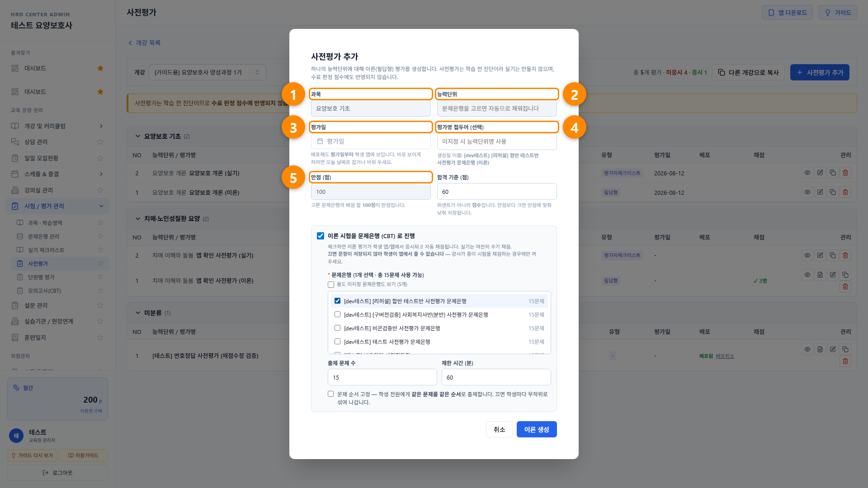Check [구버전검증] 사회복지사반(본반) 사전평가 문제은행
This screenshot has height=488, width=868.
click(x=337, y=314)
